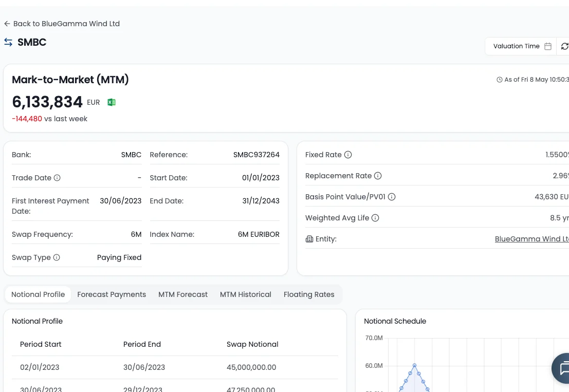Viewport: 569px width, 392px height.
Task: Click the Fixed Rate info icon
Action: [347, 155]
